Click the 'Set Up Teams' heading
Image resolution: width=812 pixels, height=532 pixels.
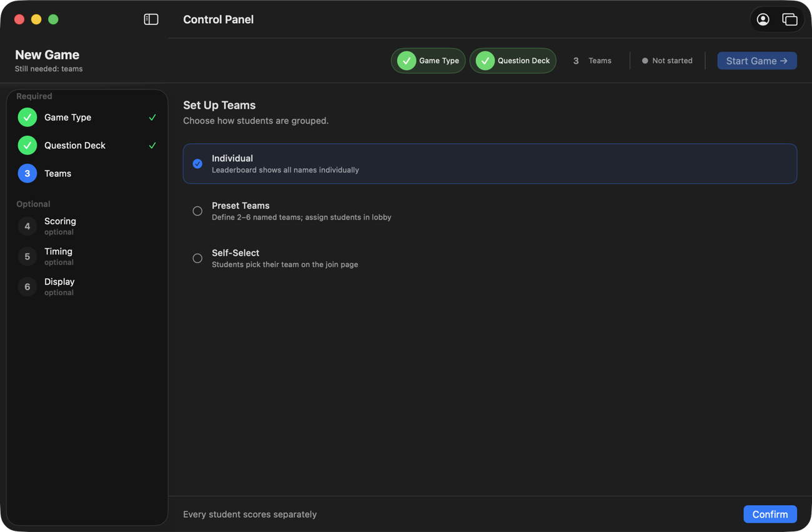click(x=219, y=105)
